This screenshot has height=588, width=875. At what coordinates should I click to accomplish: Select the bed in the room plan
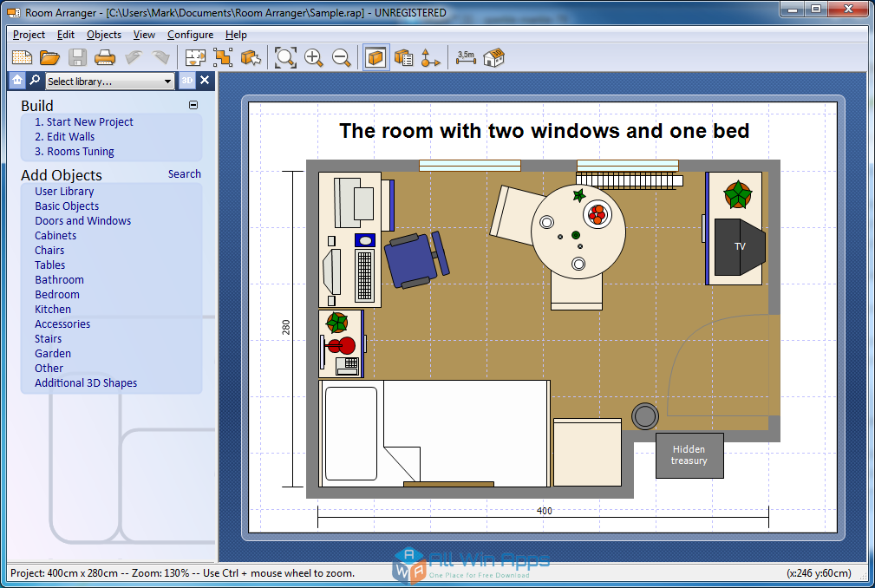pyautogui.click(x=434, y=434)
